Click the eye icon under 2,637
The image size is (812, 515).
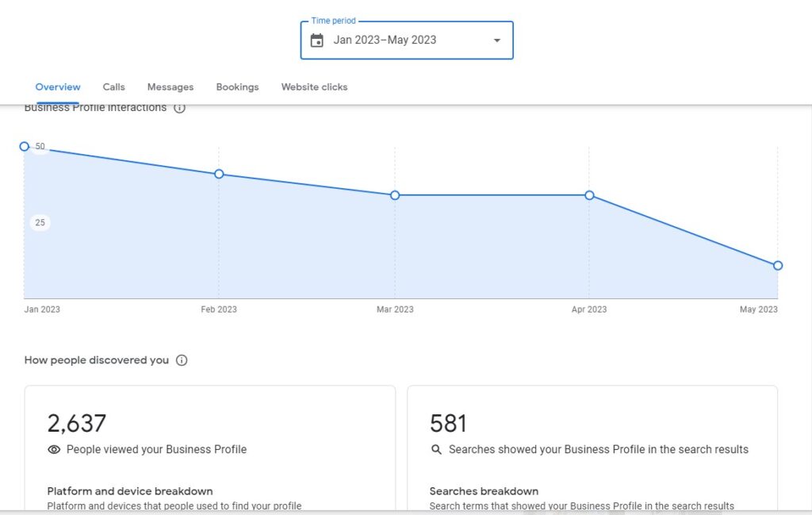point(54,450)
